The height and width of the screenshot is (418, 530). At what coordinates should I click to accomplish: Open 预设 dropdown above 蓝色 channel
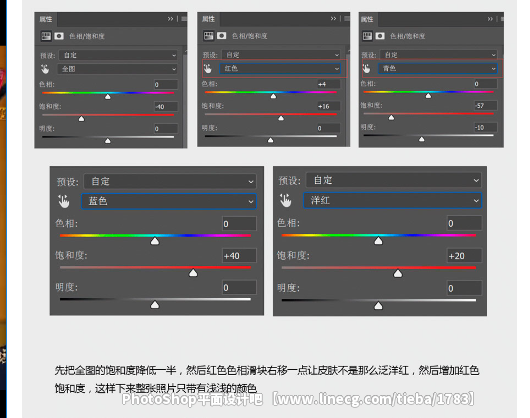pos(170,181)
